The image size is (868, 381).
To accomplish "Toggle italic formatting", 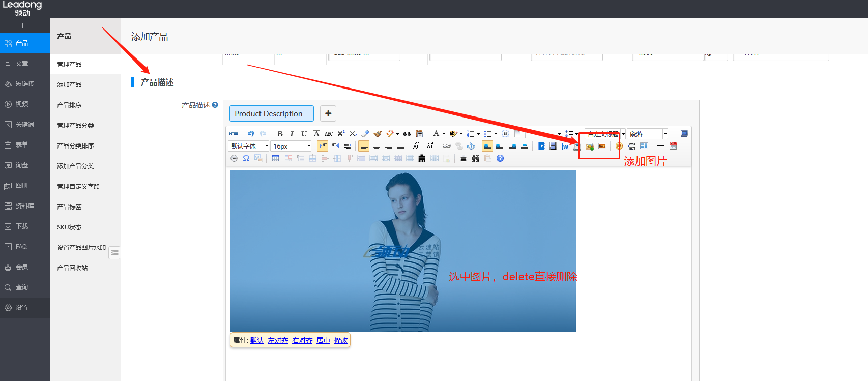I will pos(292,134).
